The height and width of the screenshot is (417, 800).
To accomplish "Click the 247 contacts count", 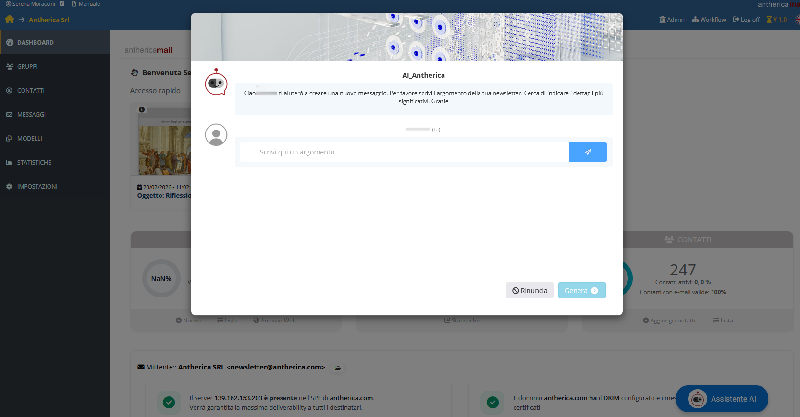I will [x=683, y=269].
